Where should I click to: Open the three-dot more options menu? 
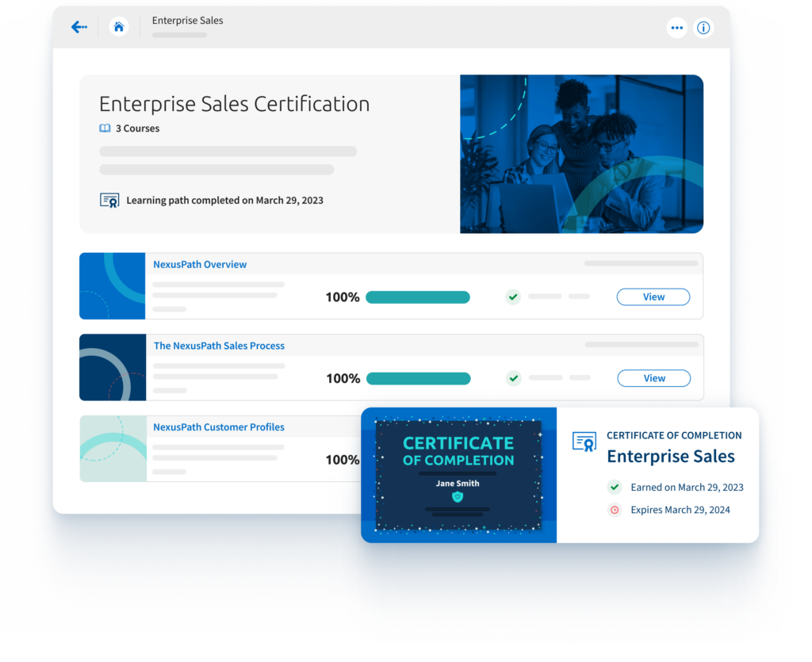[x=677, y=28]
